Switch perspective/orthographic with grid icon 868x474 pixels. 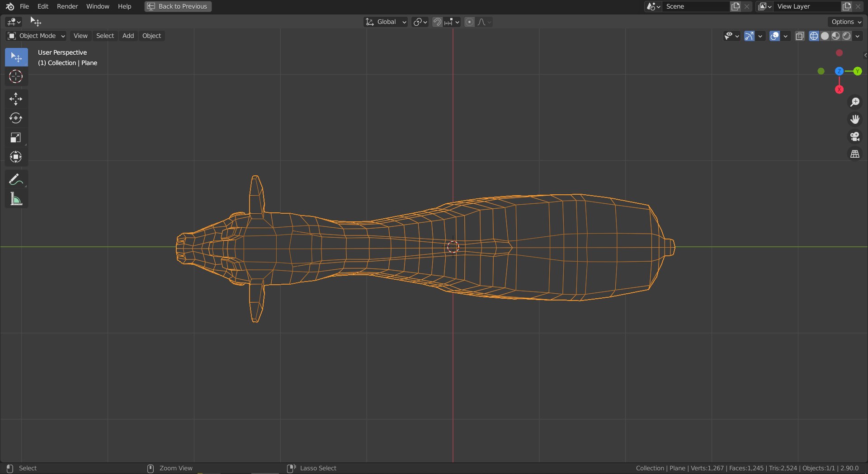[x=854, y=154]
